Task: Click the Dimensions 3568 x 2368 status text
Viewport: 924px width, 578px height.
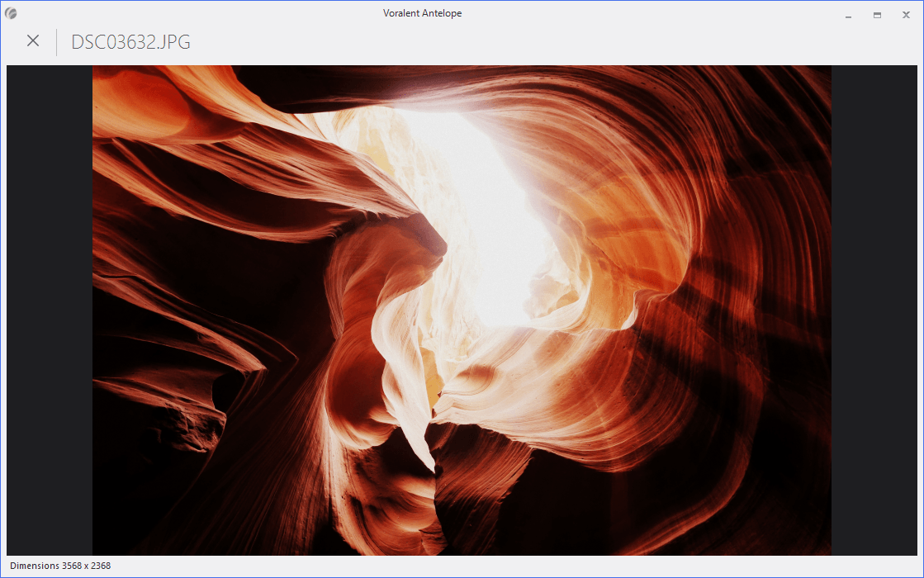Action: coord(60,566)
